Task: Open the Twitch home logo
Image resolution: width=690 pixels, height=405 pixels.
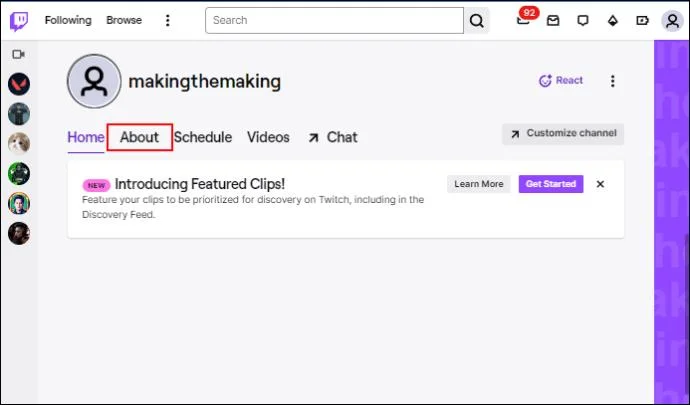Action: [19, 21]
